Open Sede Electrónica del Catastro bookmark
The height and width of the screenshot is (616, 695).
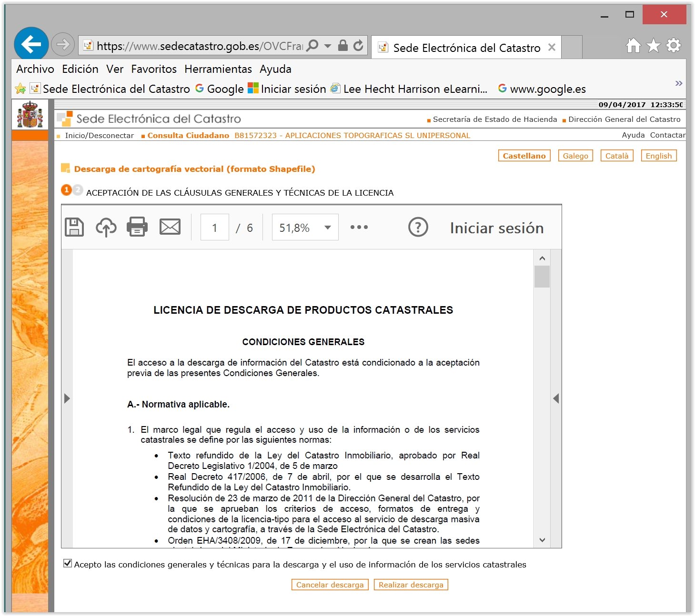[110, 89]
